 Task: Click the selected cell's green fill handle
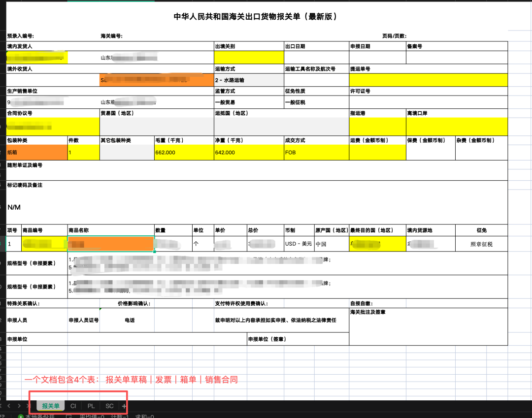155,252
